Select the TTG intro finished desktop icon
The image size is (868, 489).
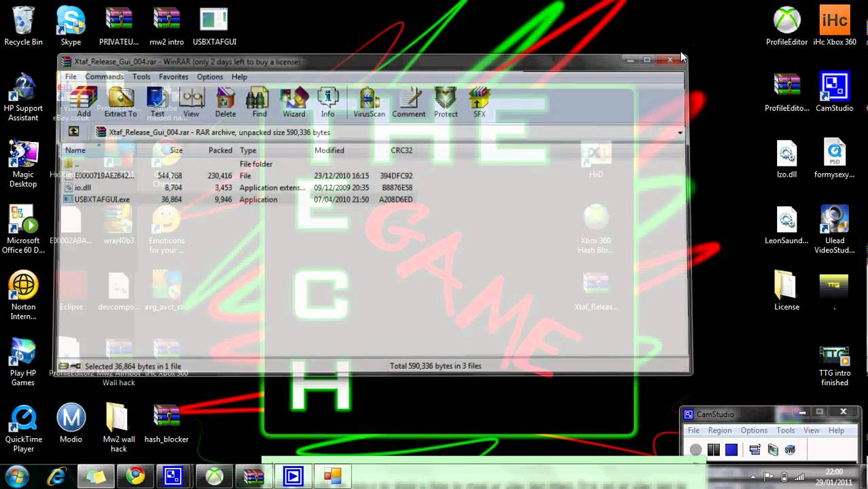(835, 366)
